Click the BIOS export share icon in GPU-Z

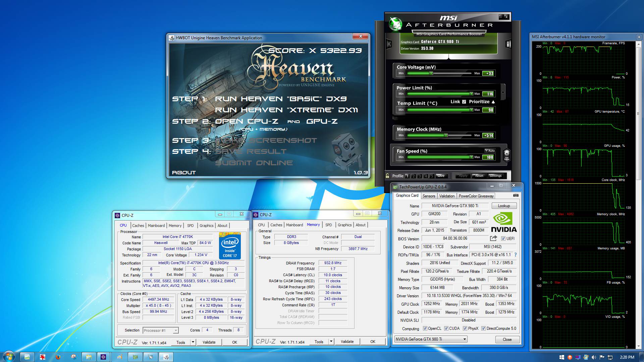click(x=493, y=238)
